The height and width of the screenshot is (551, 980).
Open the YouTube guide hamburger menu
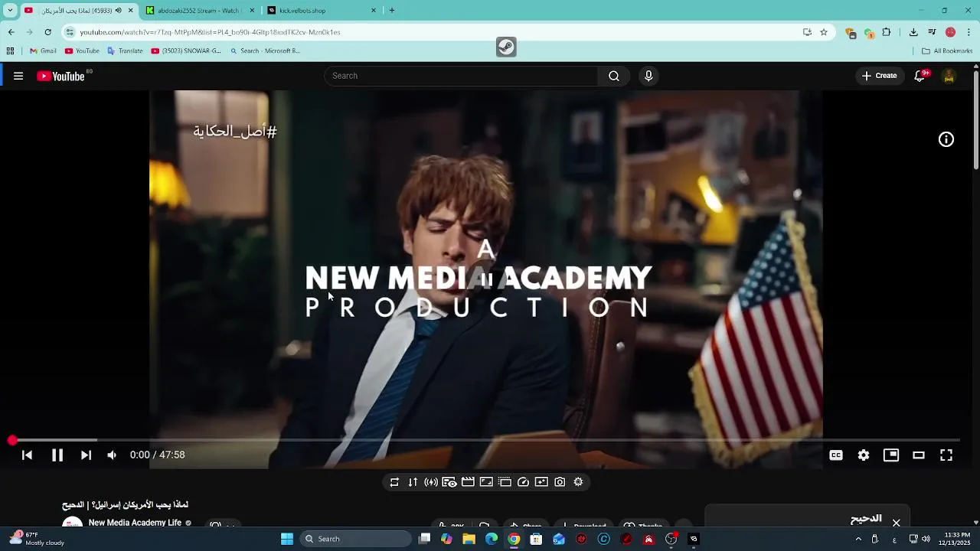pyautogui.click(x=18, y=76)
